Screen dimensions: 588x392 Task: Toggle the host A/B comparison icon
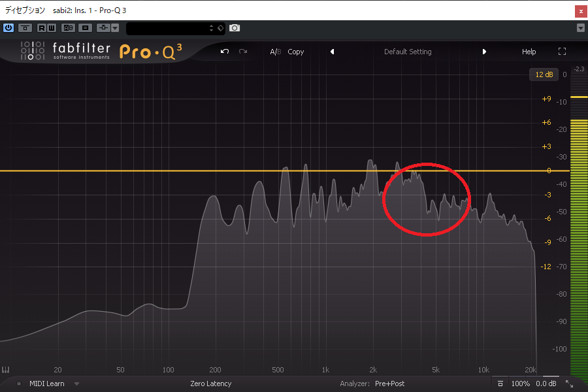[68, 27]
